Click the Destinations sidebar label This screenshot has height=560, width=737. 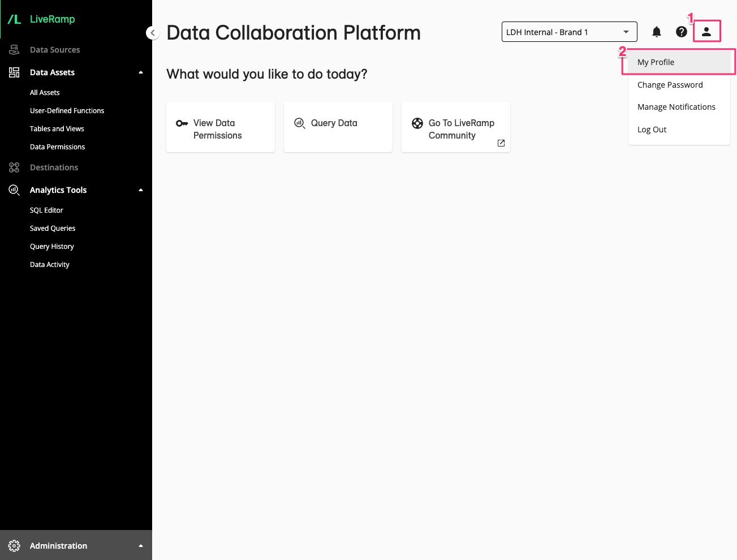(54, 167)
